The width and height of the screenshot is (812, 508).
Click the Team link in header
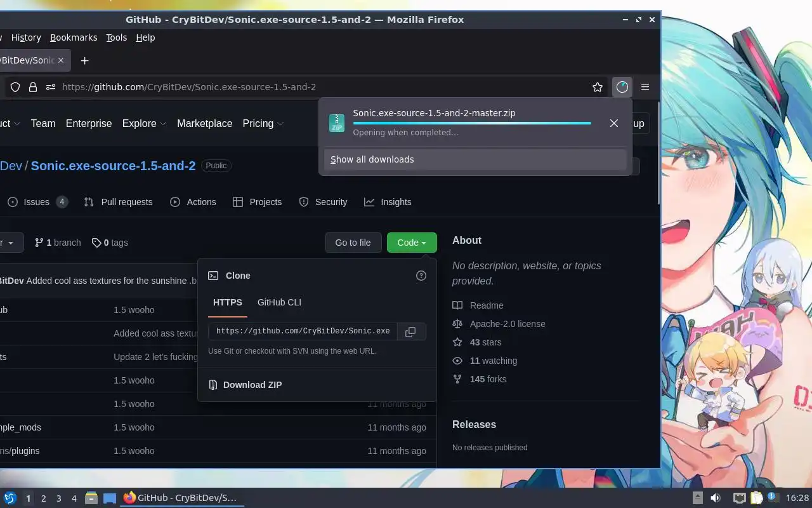(x=43, y=123)
